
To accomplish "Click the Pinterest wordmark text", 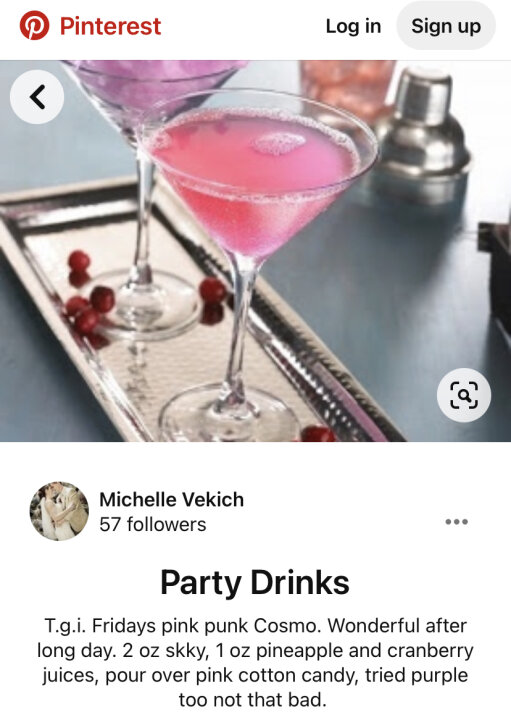I will tap(110, 26).
